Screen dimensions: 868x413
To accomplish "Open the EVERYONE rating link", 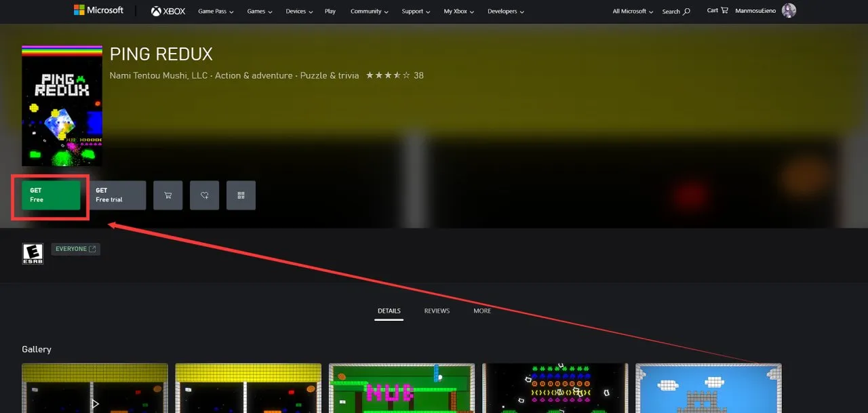I will (75, 249).
